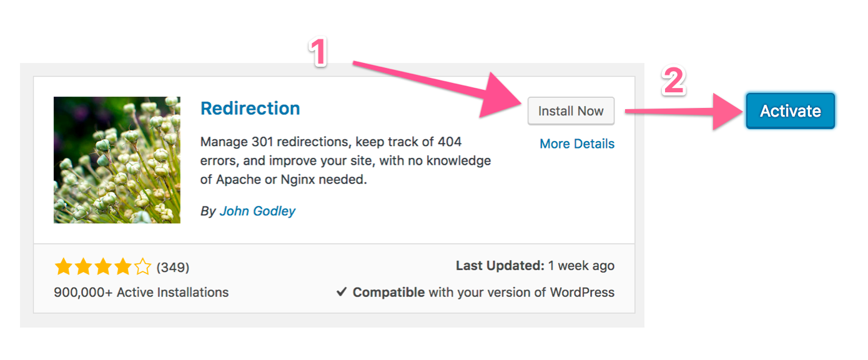Click the pink step number 1
The height and width of the screenshot is (360, 868).
319,52
